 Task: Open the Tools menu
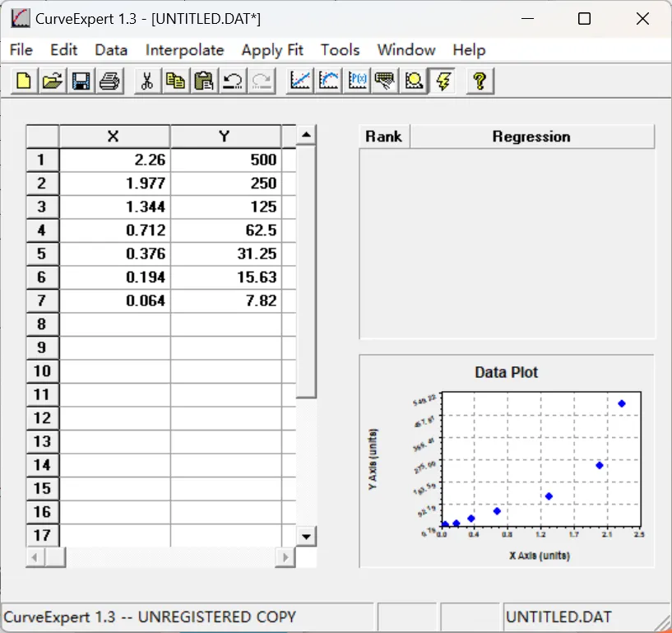[340, 50]
